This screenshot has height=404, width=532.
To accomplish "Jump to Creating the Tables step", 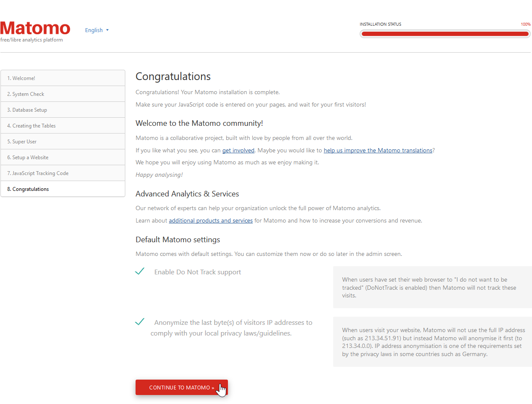I will [63, 126].
